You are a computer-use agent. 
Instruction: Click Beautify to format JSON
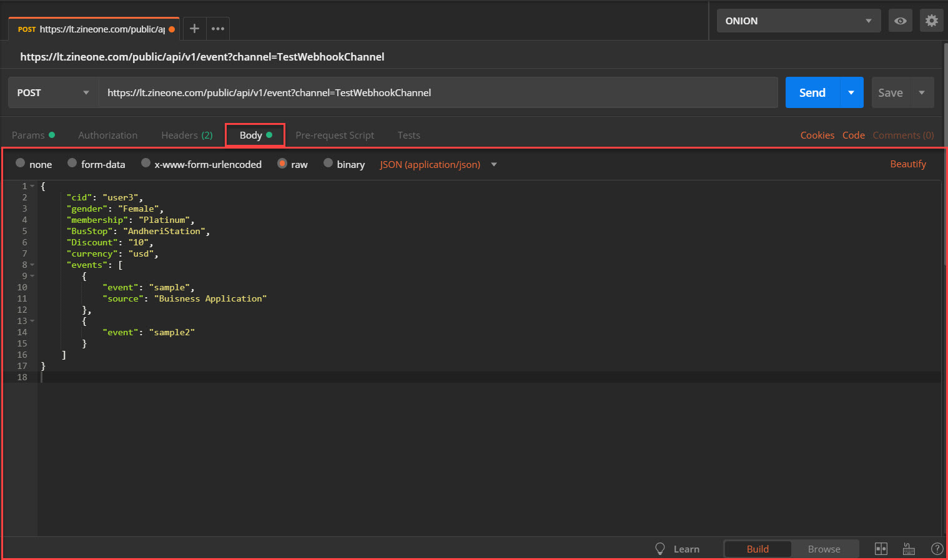(908, 164)
